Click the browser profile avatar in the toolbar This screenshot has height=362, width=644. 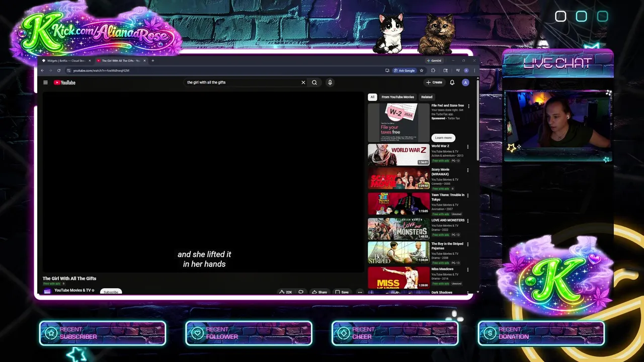coord(466,70)
